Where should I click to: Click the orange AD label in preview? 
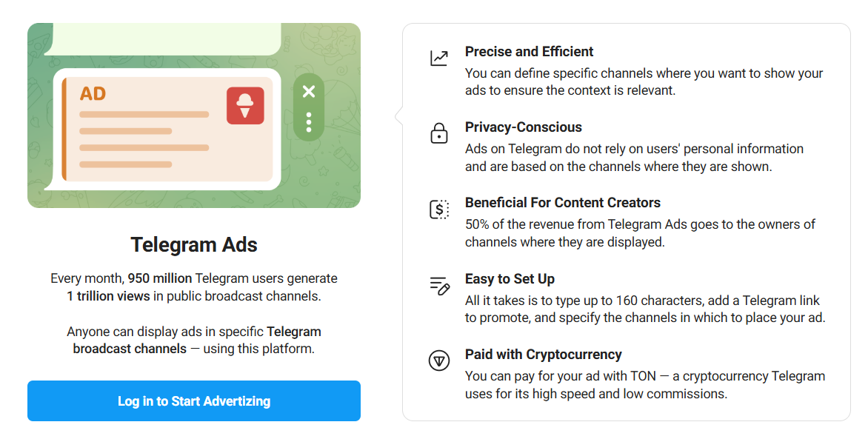click(93, 94)
